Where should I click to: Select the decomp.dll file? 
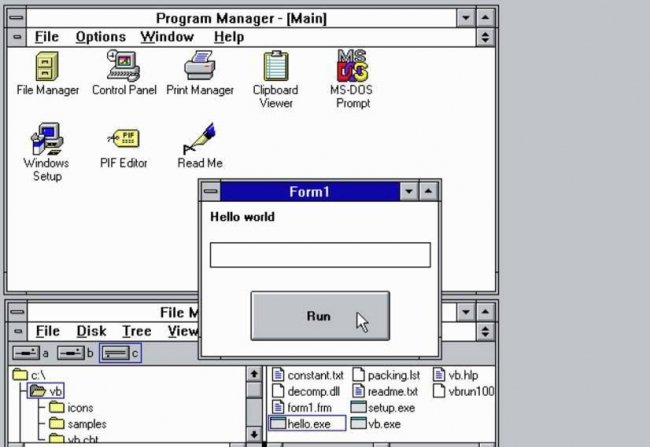tap(306, 391)
